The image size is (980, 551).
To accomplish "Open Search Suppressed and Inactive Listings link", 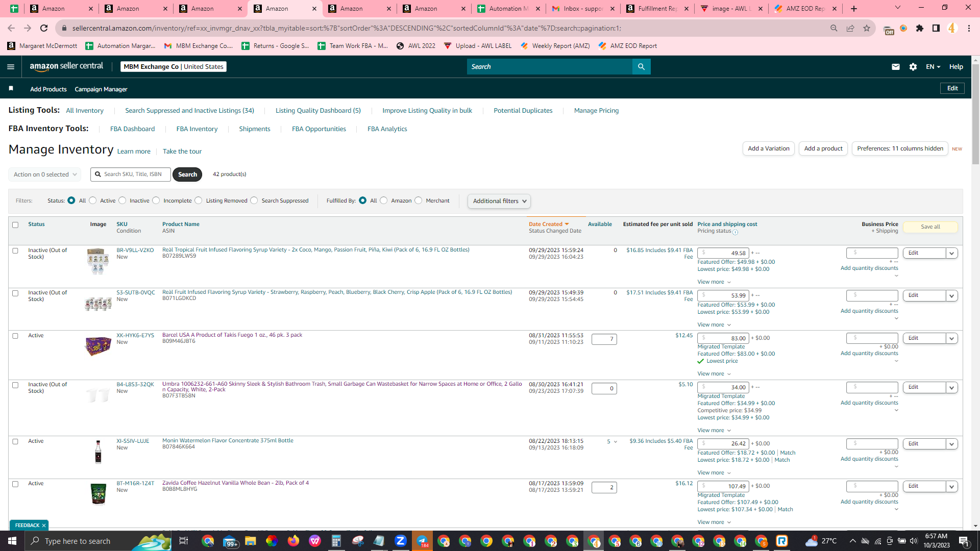I will click(189, 111).
